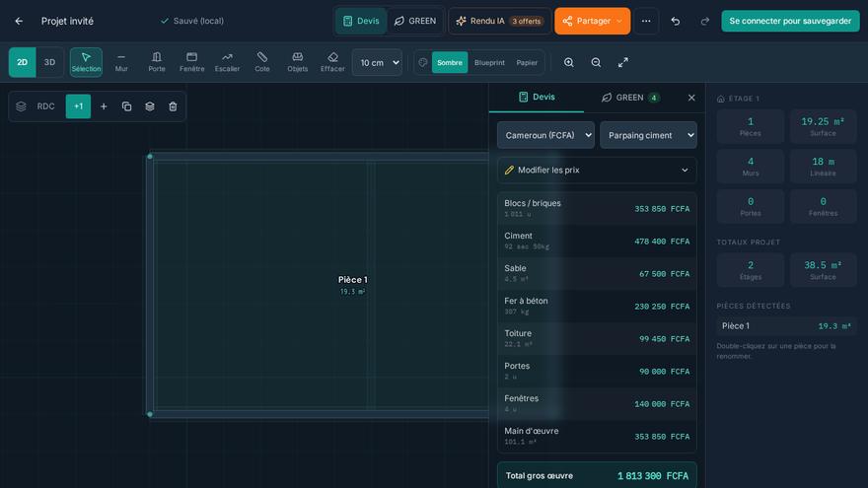Switch to the RDC floor
Viewport: 868px width, 488px height.
(46, 106)
